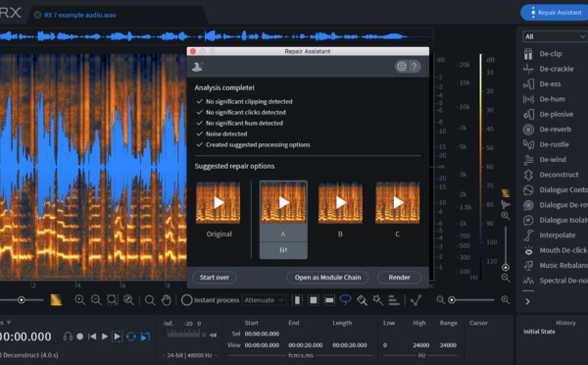Select the time selection tool
588x365 pixels.
click(x=297, y=299)
